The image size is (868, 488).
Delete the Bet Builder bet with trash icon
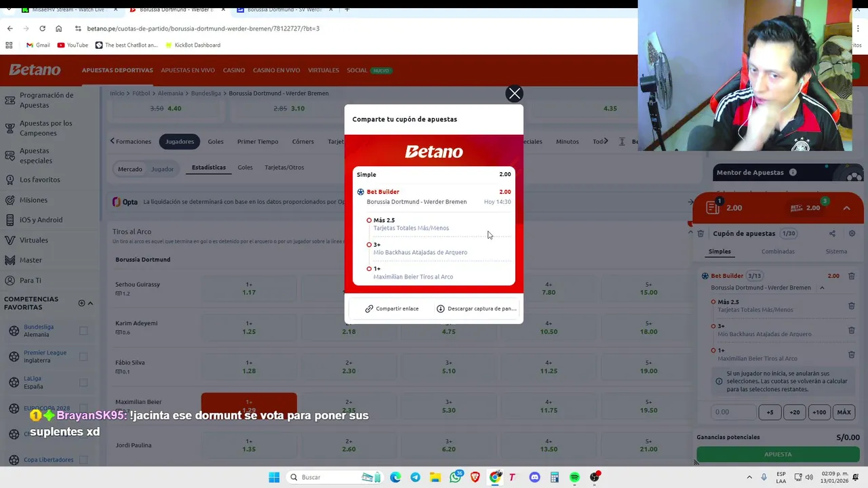coord(851,276)
